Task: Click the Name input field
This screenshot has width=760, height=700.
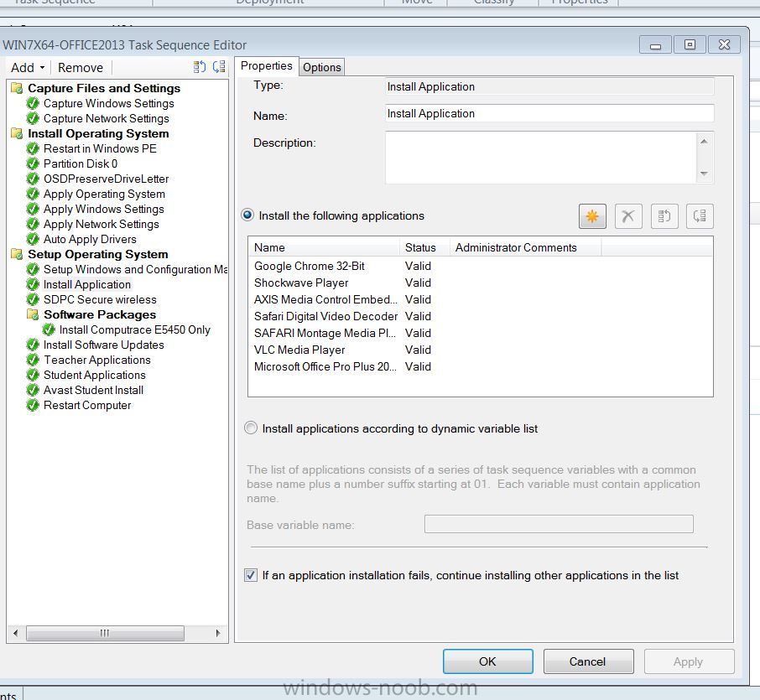Action: [x=549, y=113]
